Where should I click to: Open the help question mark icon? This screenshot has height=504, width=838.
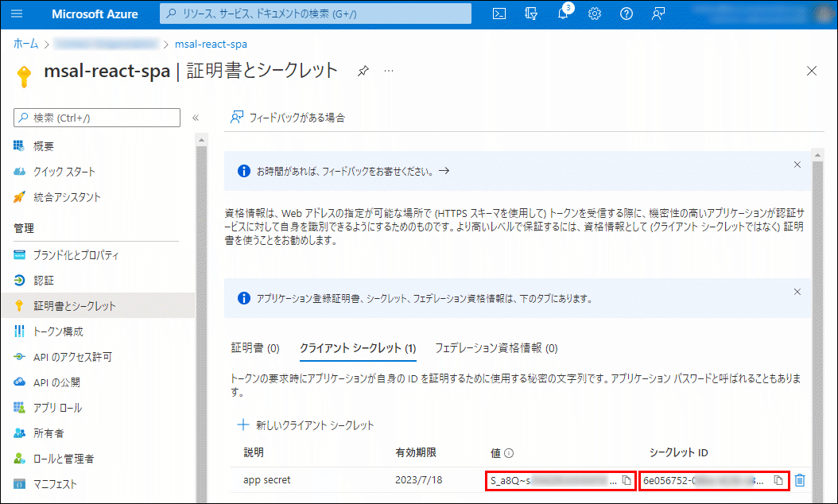[x=627, y=14]
